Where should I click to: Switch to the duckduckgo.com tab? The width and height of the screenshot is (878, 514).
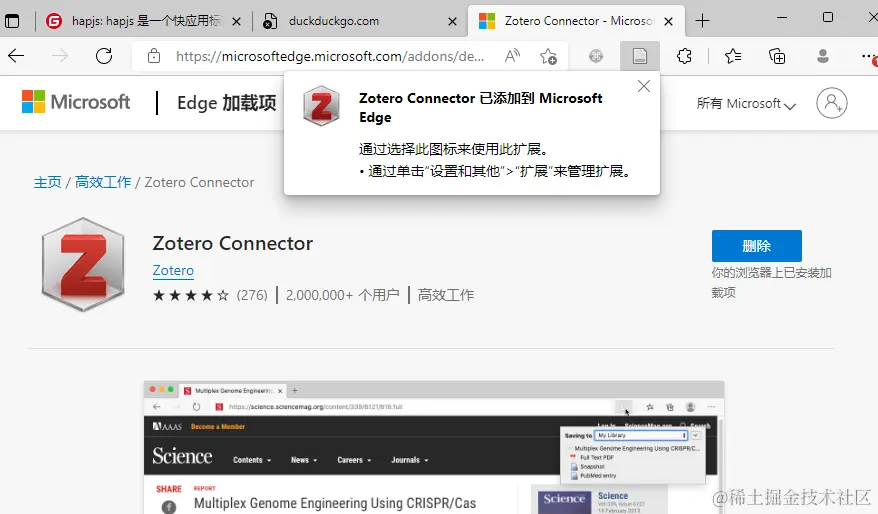tap(359, 21)
